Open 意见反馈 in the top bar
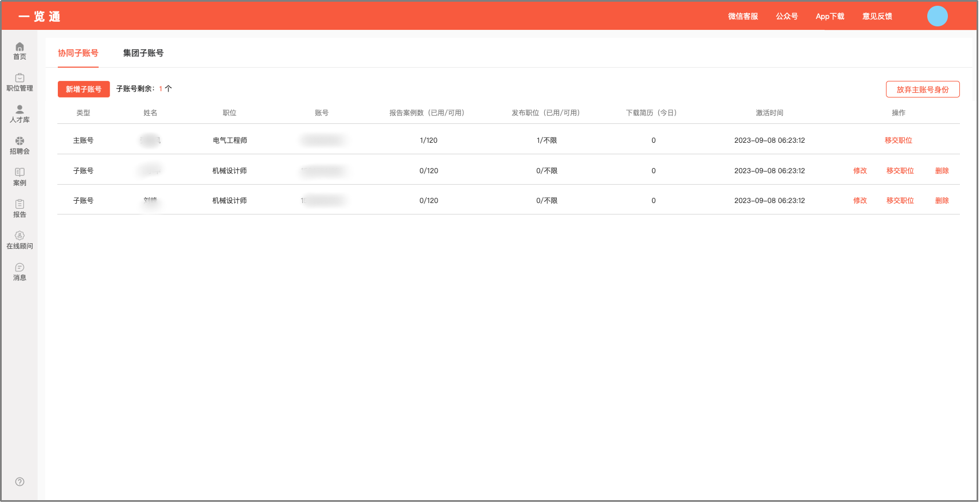 point(877,16)
